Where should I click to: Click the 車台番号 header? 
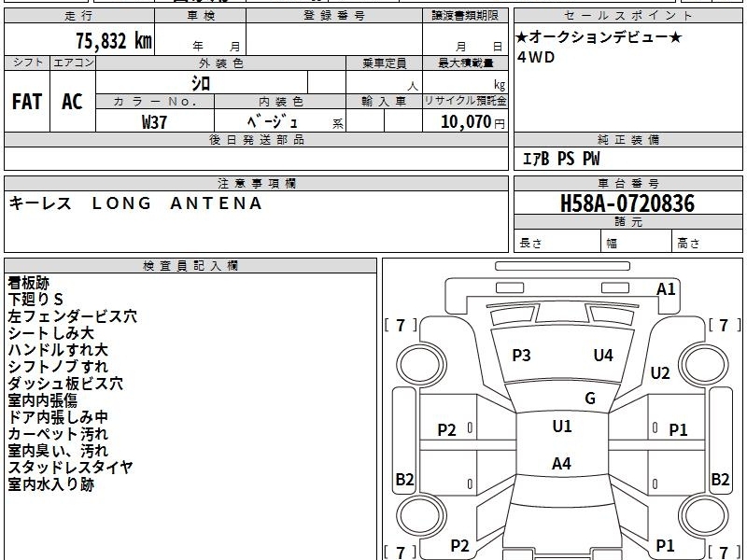627,183
